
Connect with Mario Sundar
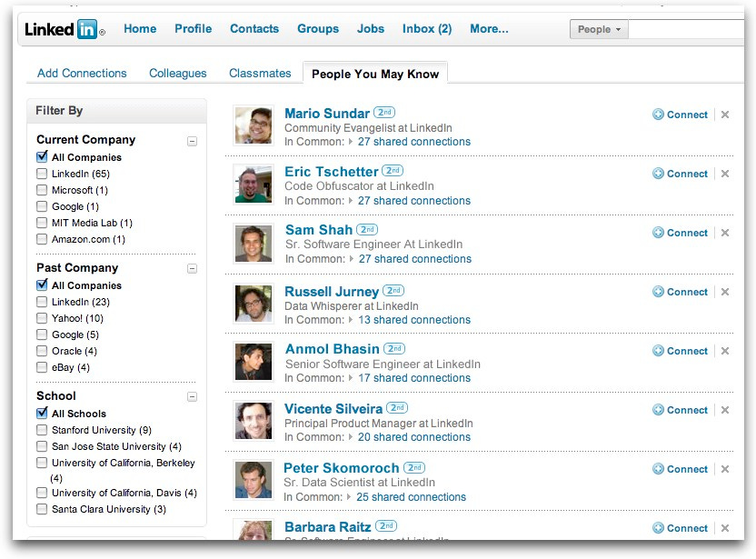tap(680, 115)
